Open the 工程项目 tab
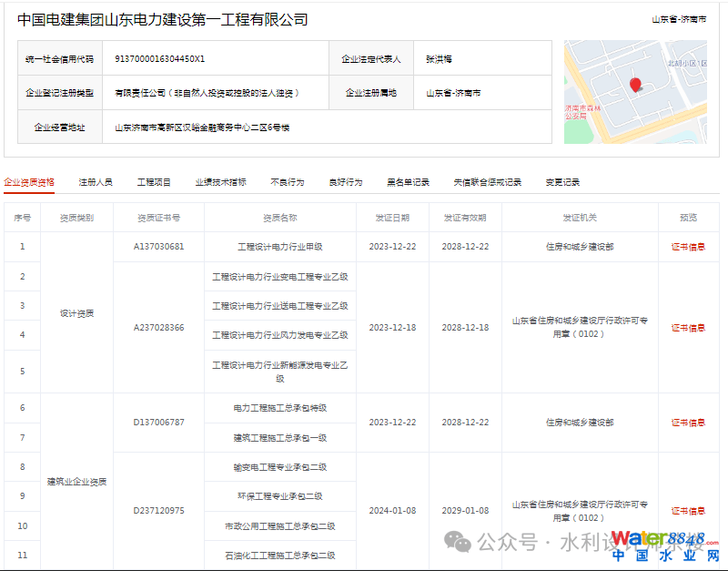728x571 pixels. (x=154, y=182)
